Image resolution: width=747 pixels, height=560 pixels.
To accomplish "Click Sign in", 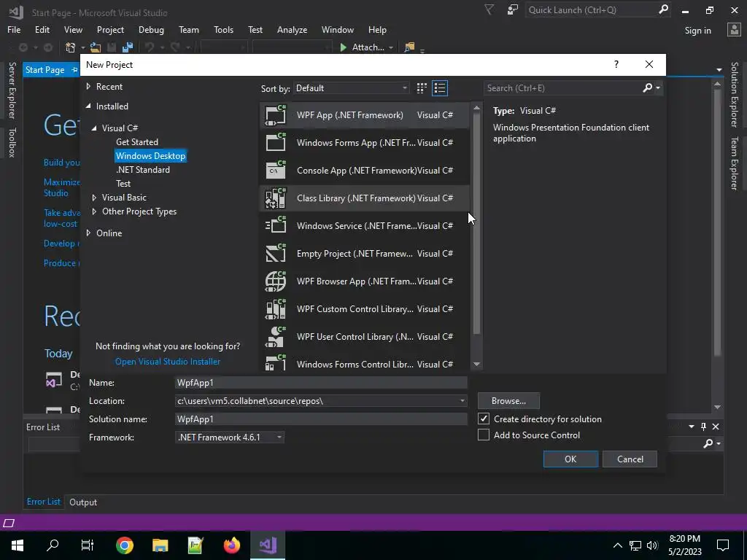I will point(697,31).
